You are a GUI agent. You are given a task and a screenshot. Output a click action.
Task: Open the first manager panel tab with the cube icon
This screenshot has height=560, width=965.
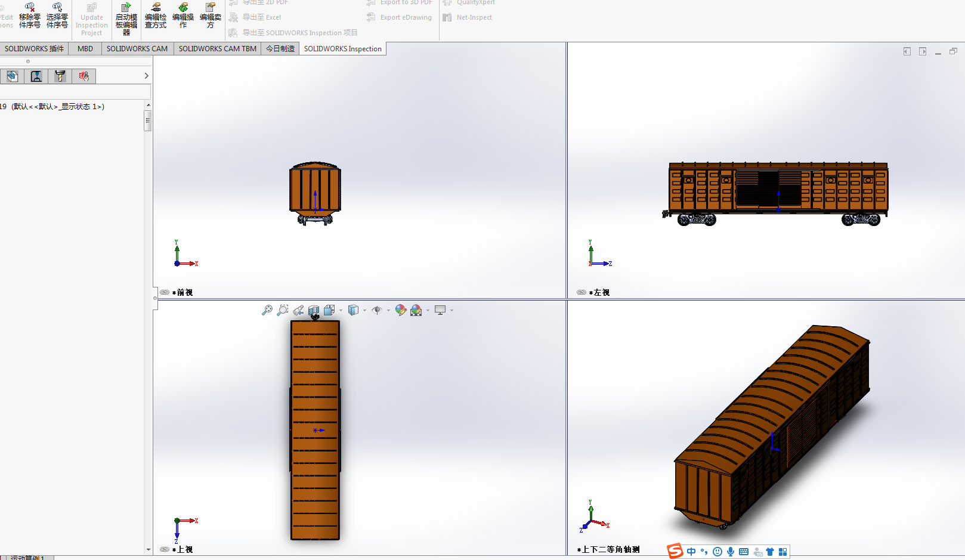(x=13, y=76)
